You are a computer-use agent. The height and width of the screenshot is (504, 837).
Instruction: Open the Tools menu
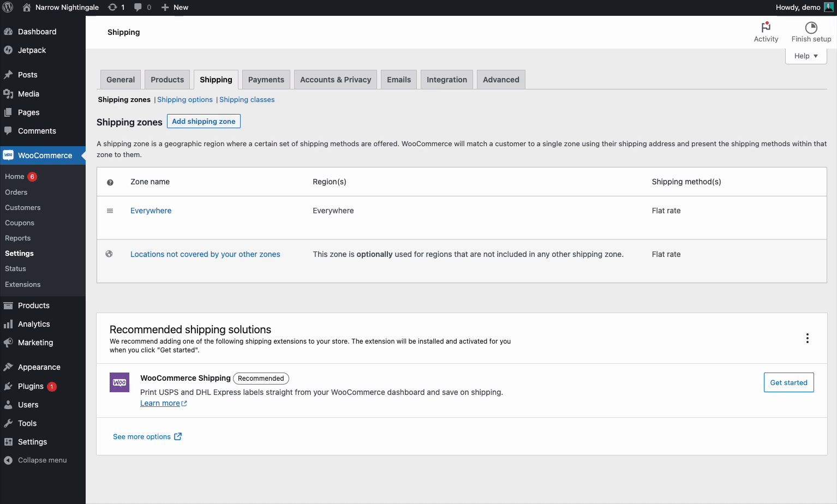coord(43,423)
